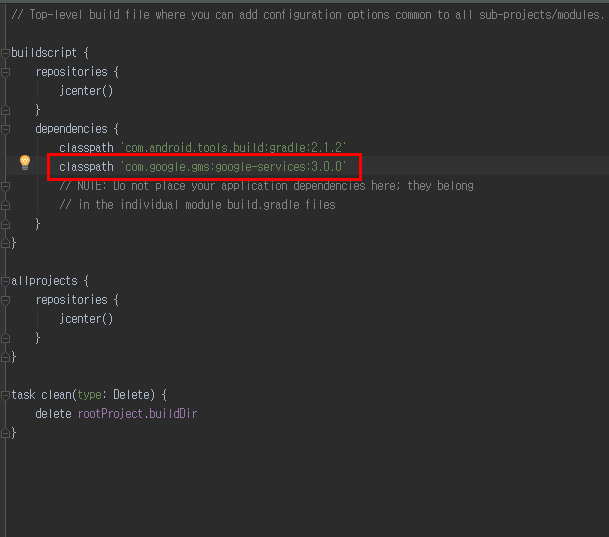Click the 'type' parameter name
The height and width of the screenshot is (537, 609).
click(x=89, y=395)
